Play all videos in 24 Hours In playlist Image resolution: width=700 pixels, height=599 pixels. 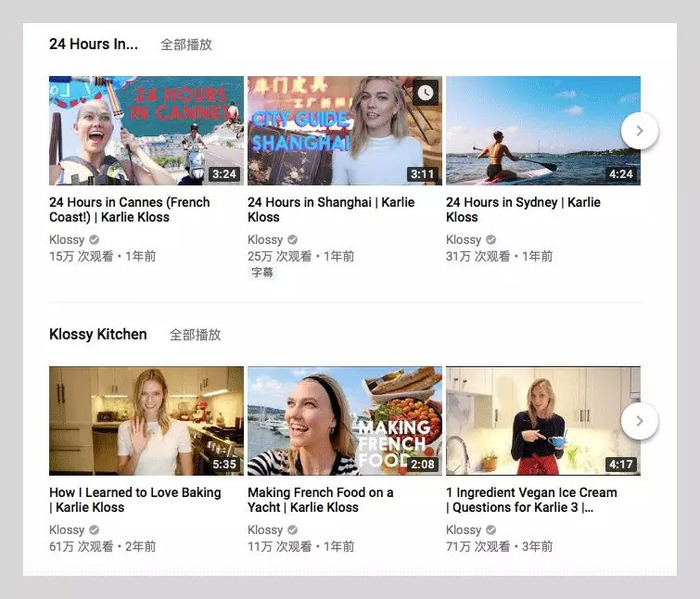click(x=186, y=45)
